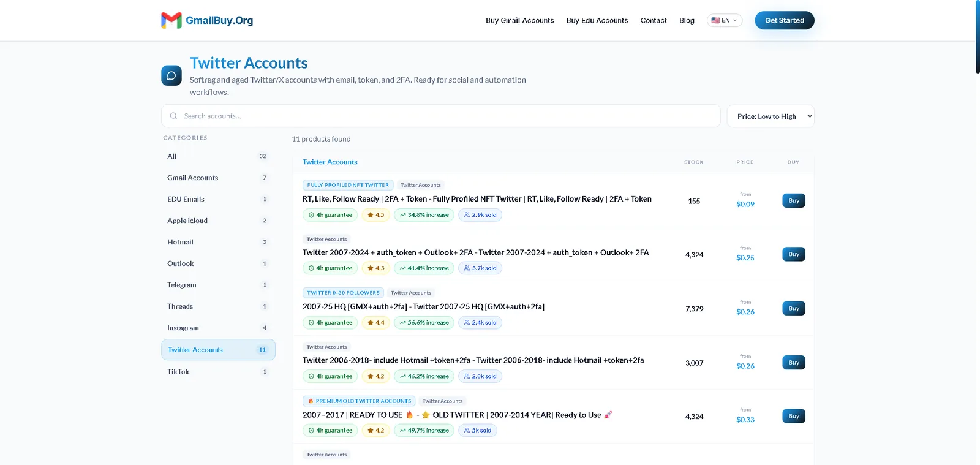980x465 pixels.
Task: Click the 155 stock value
Action: [694, 201]
